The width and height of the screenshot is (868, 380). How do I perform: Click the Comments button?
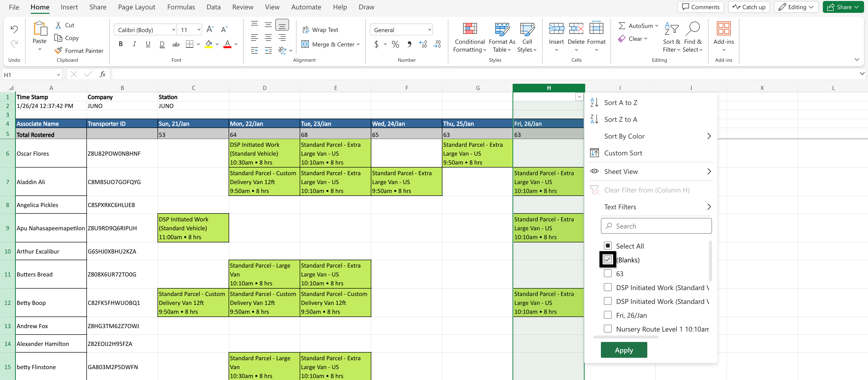coord(701,7)
